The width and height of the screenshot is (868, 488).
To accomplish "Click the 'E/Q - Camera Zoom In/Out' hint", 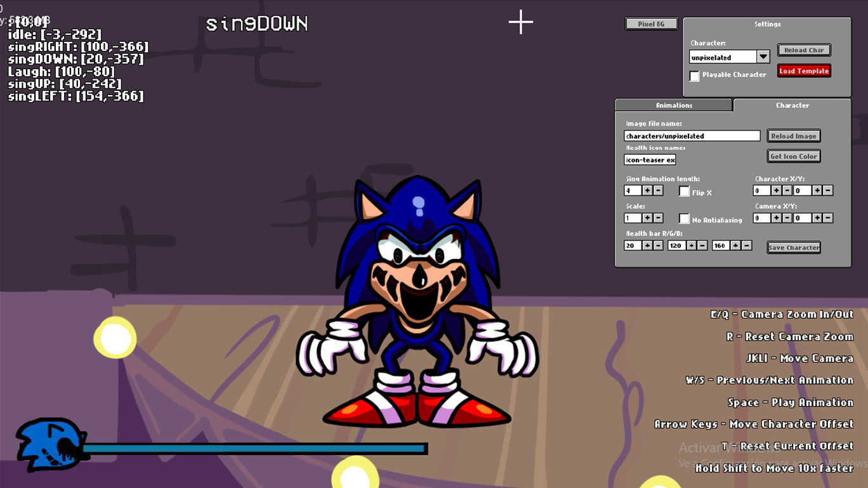I will (x=782, y=315).
